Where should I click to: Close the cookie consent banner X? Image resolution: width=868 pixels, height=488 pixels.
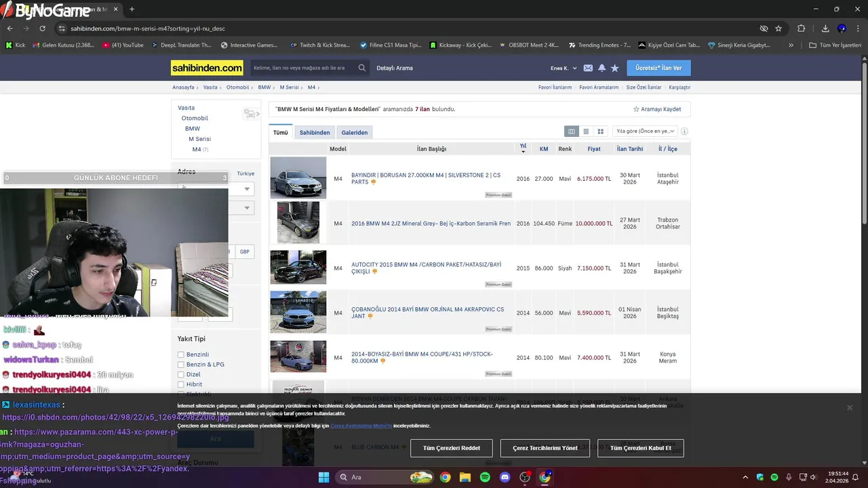849,407
